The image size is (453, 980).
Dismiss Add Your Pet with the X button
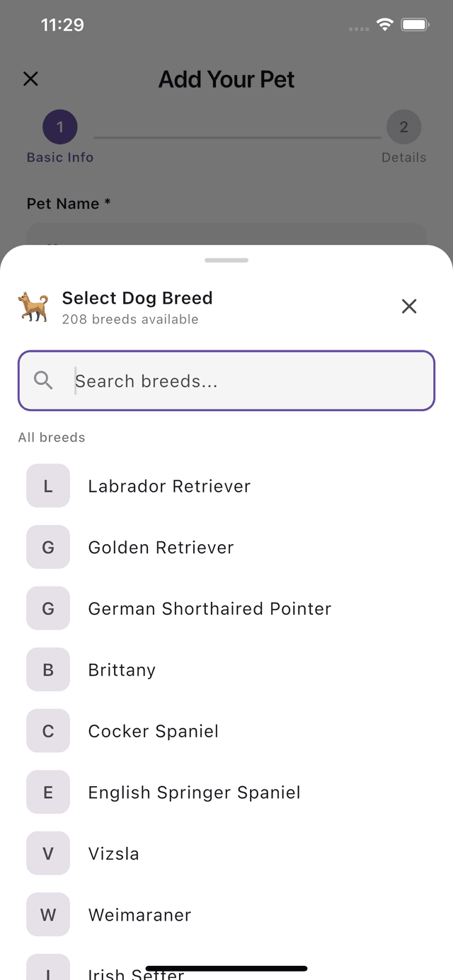30,79
